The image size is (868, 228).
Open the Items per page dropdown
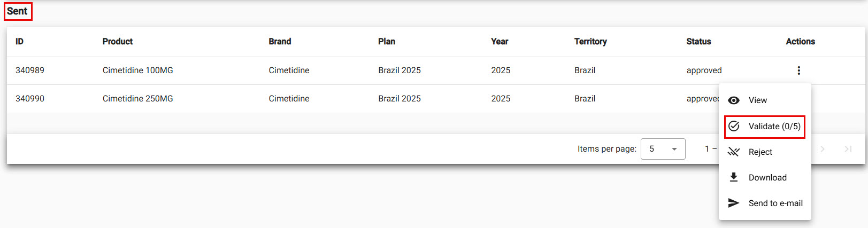tap(662, 149)
